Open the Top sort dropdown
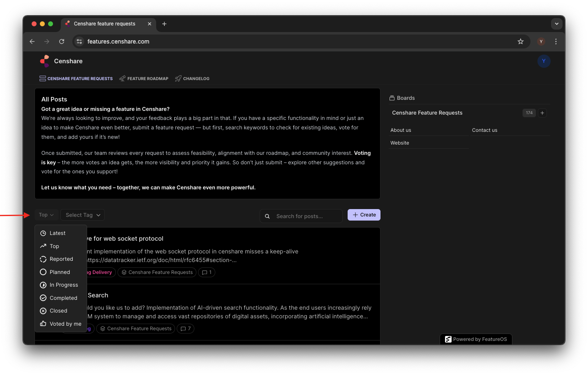Image resolution: width=588 pixels, height=375 pixels. coord(46,215)
